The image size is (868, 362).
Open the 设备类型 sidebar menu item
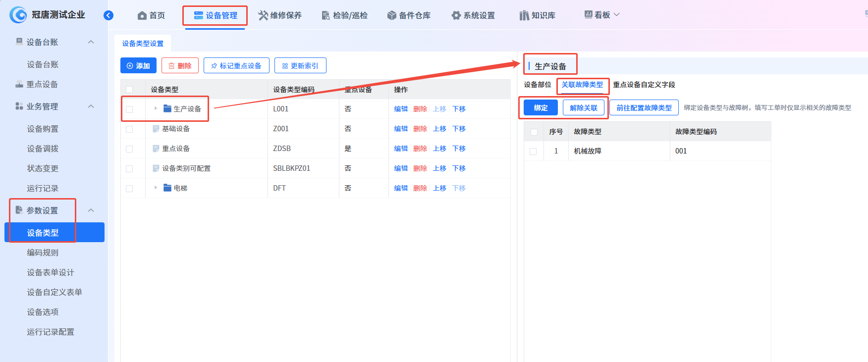tap(54, 232)
